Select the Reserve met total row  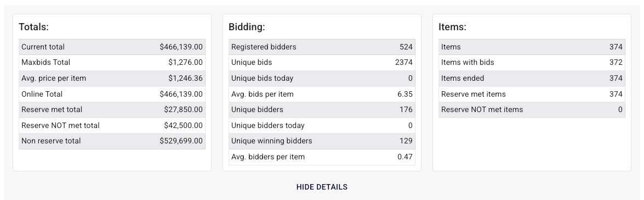[x=112, y=109]
